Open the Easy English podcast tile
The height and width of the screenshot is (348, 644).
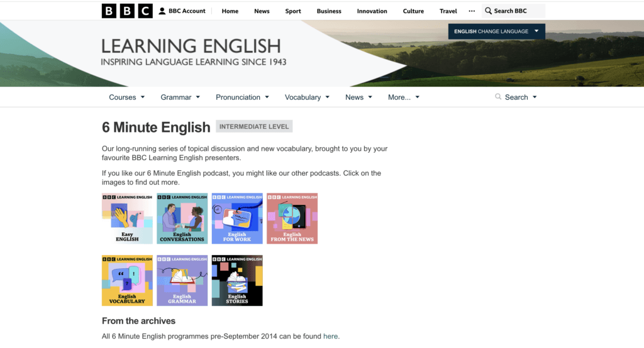[x=127, y=219]
